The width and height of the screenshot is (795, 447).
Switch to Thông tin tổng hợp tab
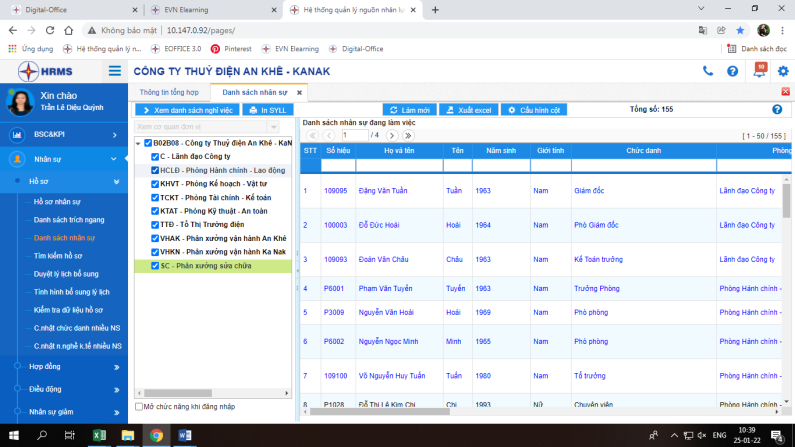pyautogui.click(x=168, y=92)
